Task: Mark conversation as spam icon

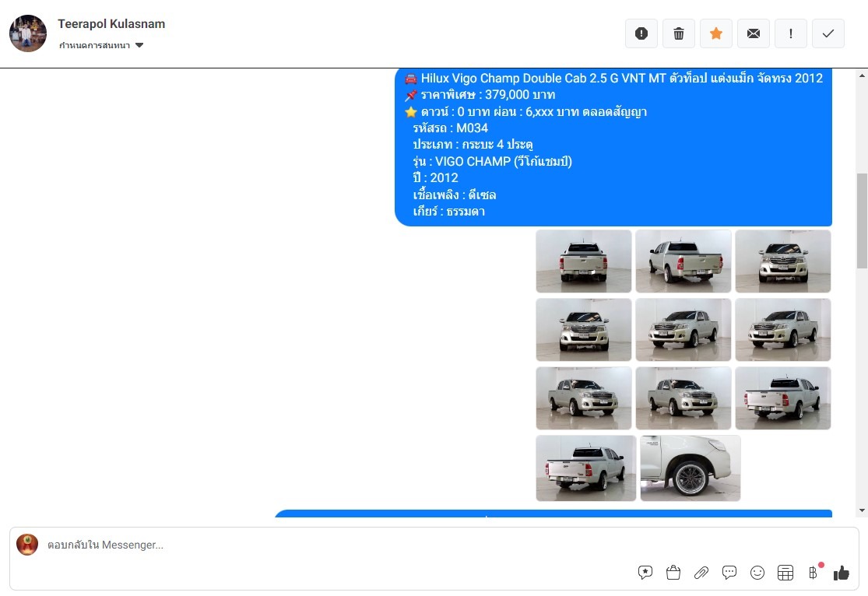Action: tap(641, 33)
